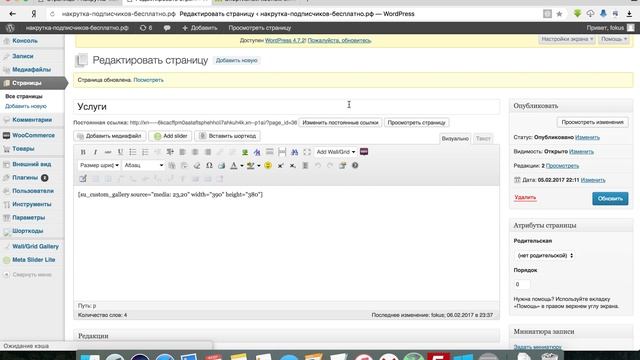
Task: Switch to the Текст editor tab
Action: click(483, 138)
